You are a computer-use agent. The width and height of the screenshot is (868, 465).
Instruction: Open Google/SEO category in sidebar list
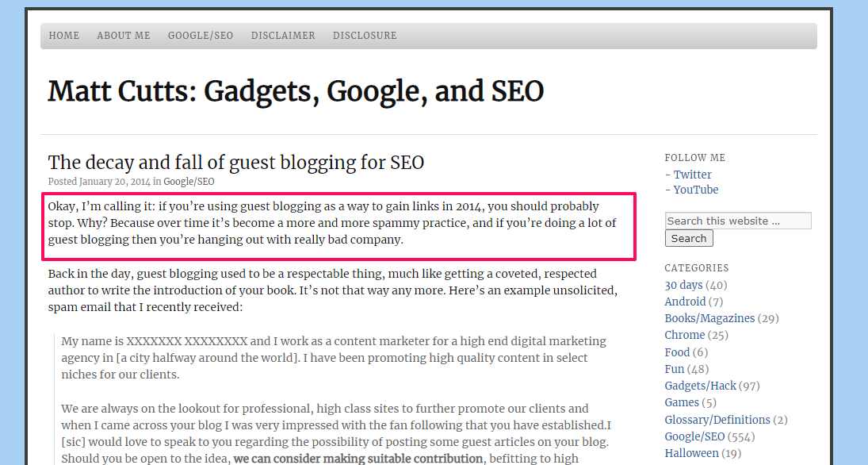(694, 436)
